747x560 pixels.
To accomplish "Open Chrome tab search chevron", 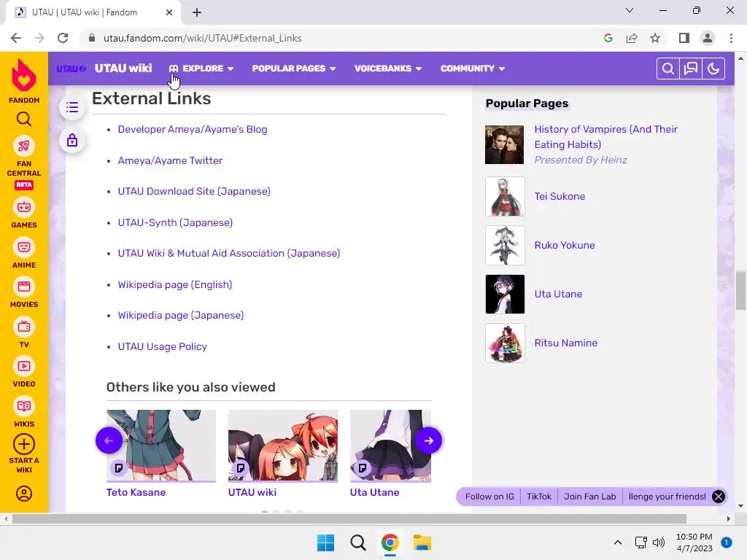I will click(630, 10).
